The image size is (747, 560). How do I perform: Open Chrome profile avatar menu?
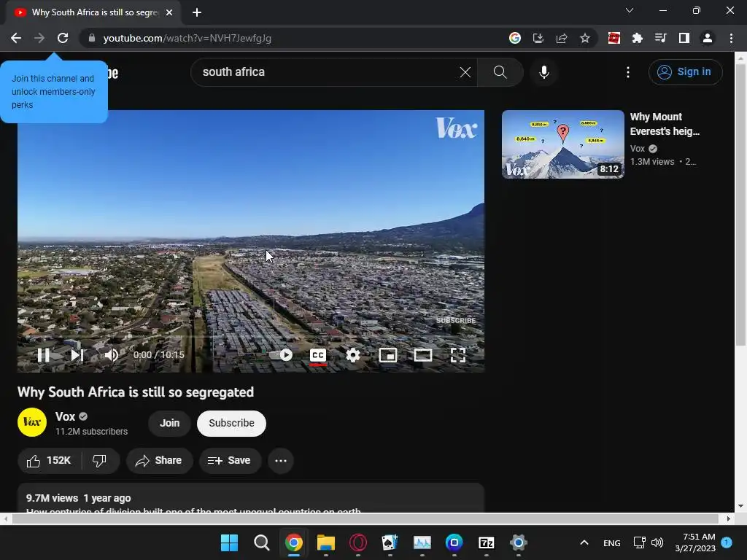708,38
